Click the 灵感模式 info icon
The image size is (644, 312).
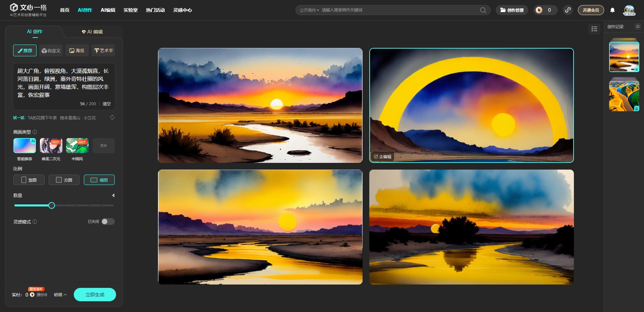[35, 222]
